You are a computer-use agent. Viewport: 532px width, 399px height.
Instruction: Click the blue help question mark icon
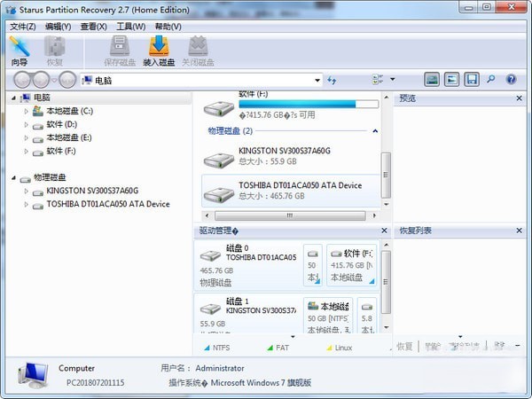511,80
